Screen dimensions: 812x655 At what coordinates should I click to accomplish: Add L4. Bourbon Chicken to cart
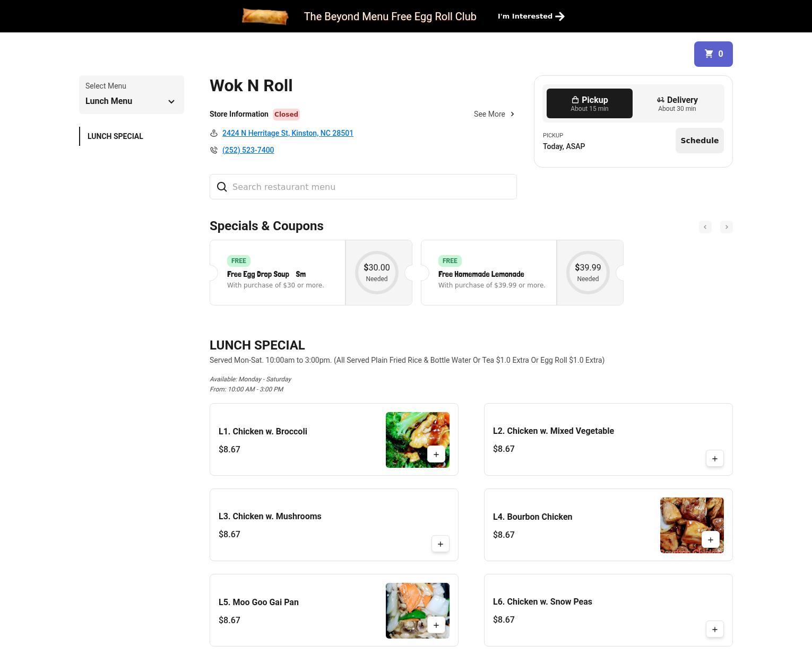(x=711, y=540)
